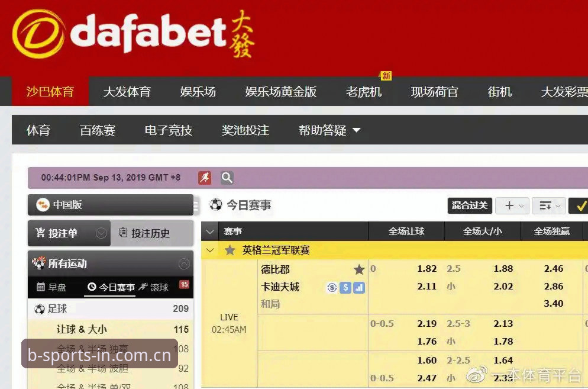Click the cash-out circle dollar icon

331,288
